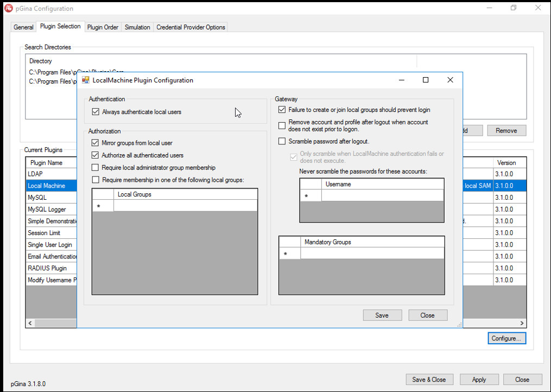Click the new row cell under Username
Viewport: 551px width, 392px height.
pyautogui.click(x=382, y=195)
